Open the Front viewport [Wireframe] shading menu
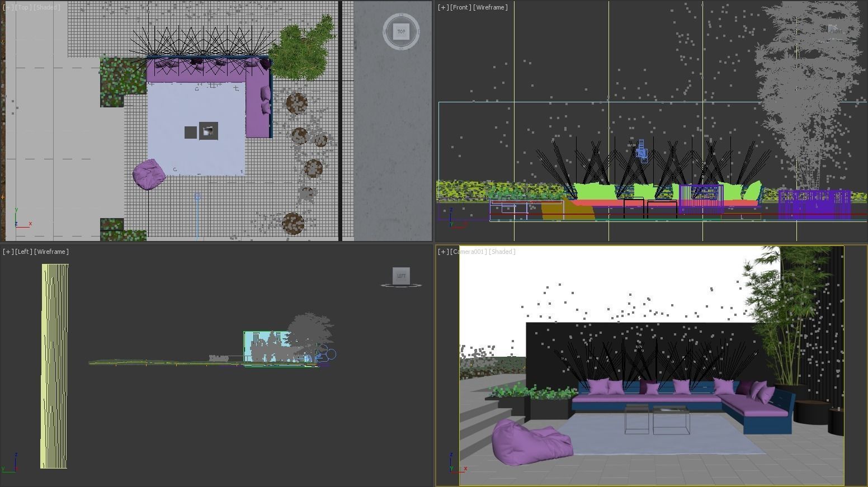The width and height of the screenshot is (868, 487). [490, 7]
